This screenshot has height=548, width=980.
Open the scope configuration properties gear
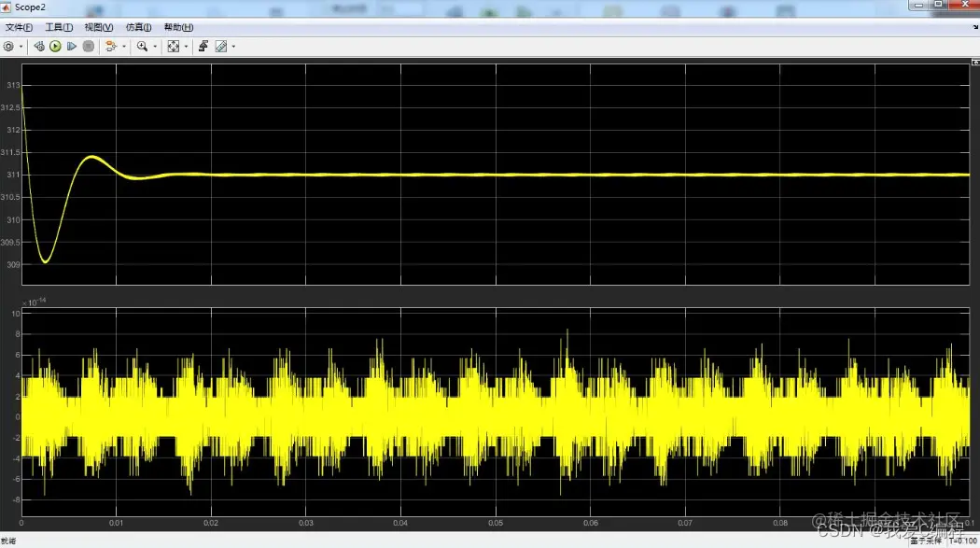pyautogui.click(x=8, y=47)
